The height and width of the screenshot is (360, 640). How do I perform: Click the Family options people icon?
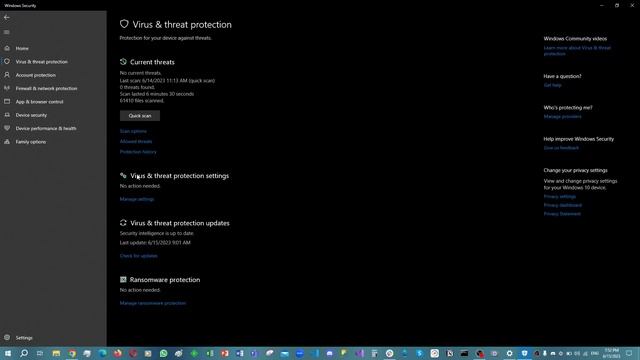[7, 142]
